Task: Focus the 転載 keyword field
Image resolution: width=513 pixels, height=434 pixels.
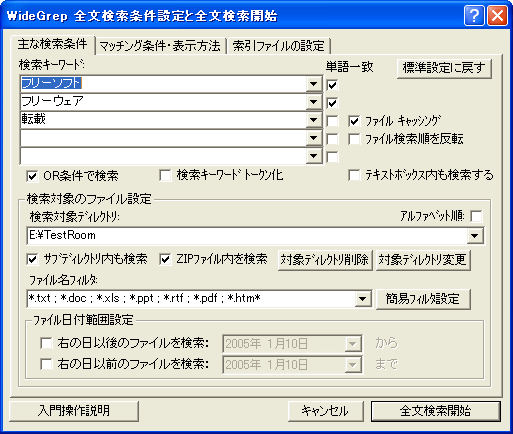Action: (x=163, y=120)
